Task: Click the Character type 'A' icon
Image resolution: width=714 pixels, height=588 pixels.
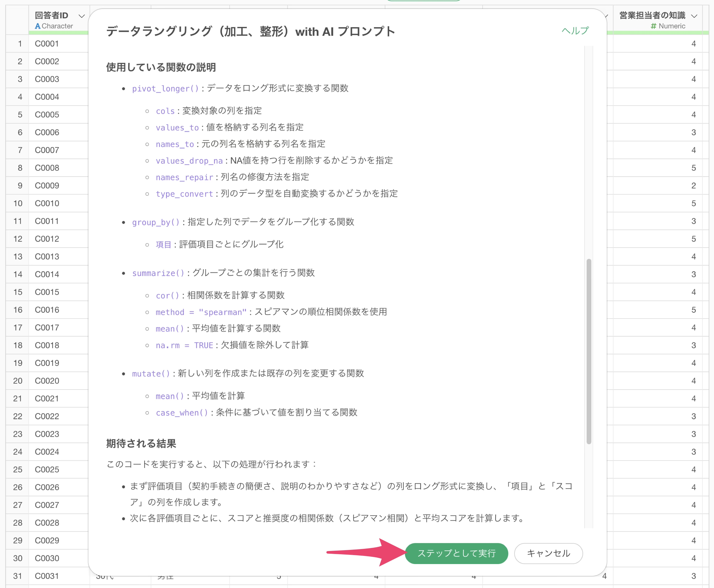Action: click(x=38, y=26)
